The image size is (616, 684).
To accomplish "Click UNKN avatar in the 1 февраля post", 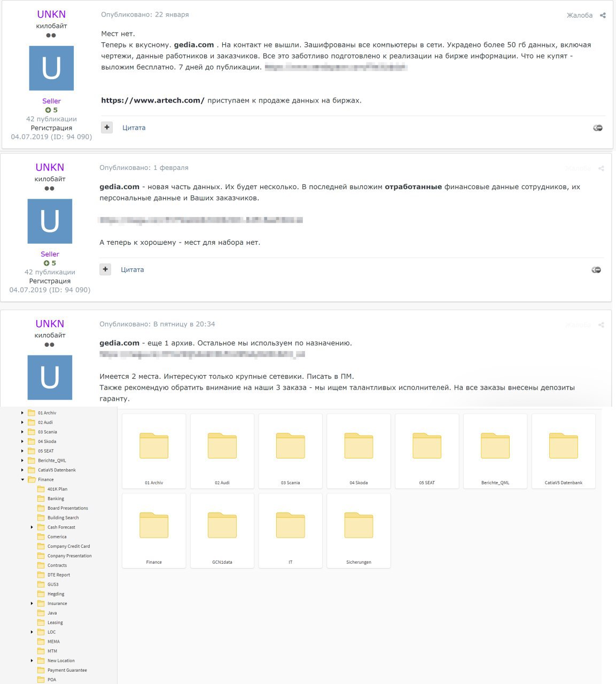I will tap(50, 221).
